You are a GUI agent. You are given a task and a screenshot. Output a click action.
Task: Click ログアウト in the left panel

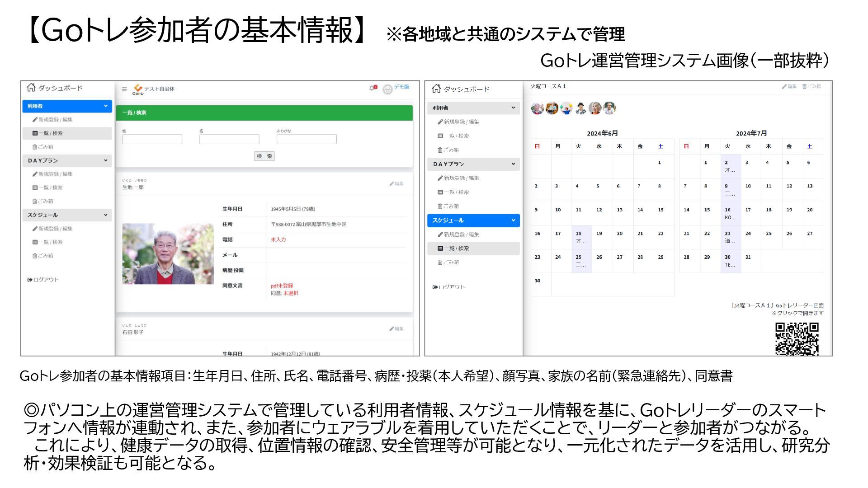43,280
